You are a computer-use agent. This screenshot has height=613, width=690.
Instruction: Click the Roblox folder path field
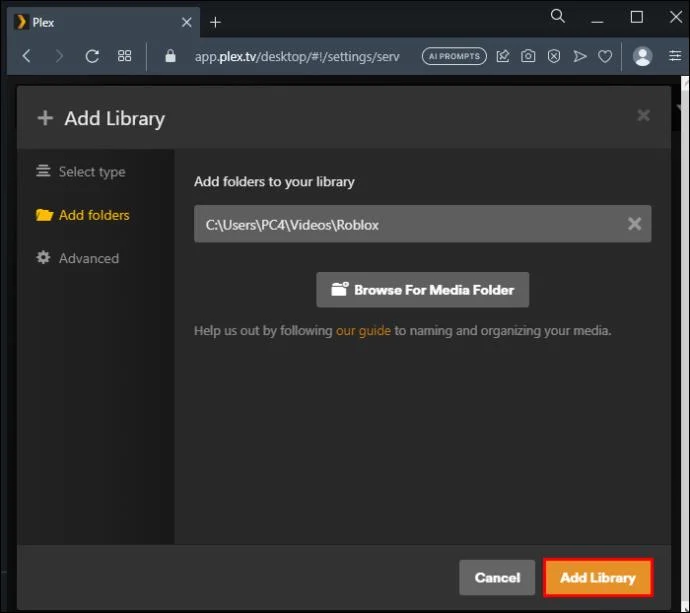pyautogui.click(x=422, y=224)
